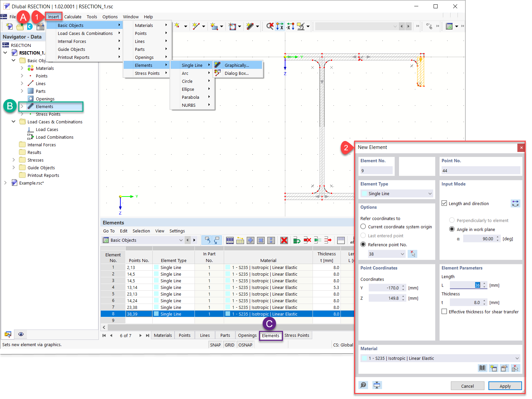The height and width of the screenshot is (399, 532).
Task: Increase the angle α stepper value
Action: coord(498,237)
